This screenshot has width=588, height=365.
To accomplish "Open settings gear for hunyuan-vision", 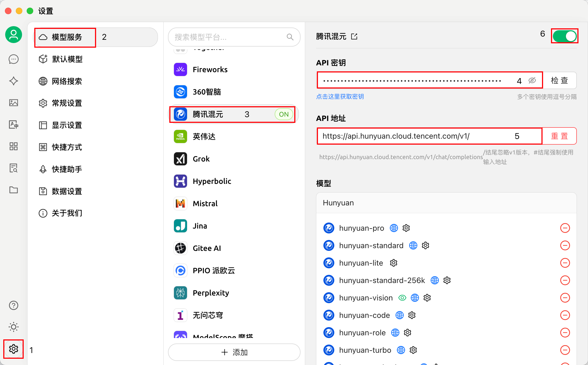I will [x=427, y=298].
